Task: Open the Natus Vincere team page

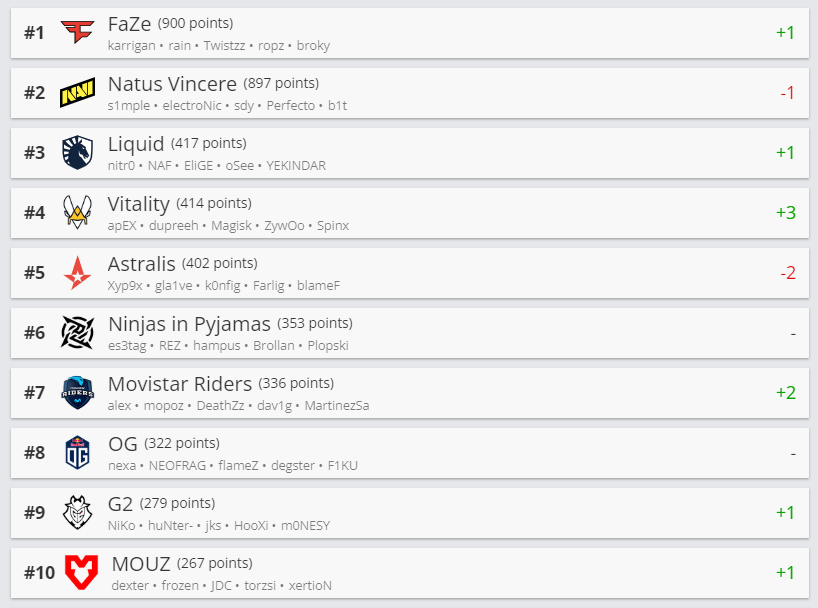Action: [x=172, y=84]
